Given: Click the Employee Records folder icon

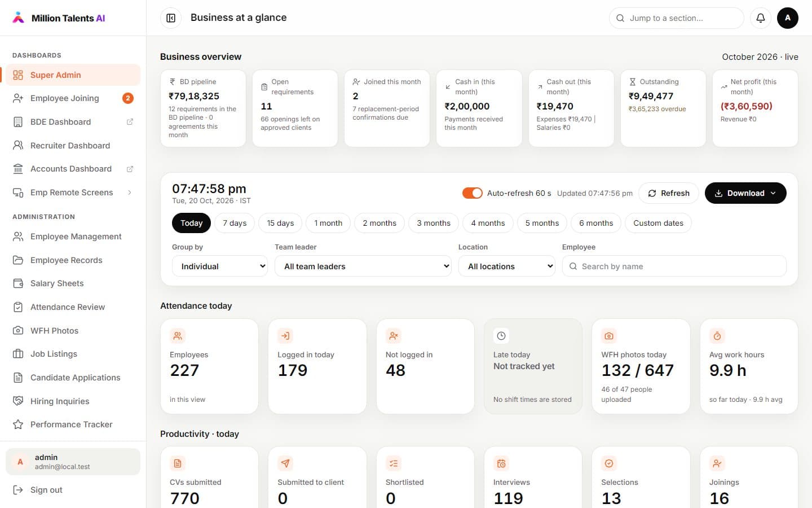Looking at the screenshot, I should point(18,260).
